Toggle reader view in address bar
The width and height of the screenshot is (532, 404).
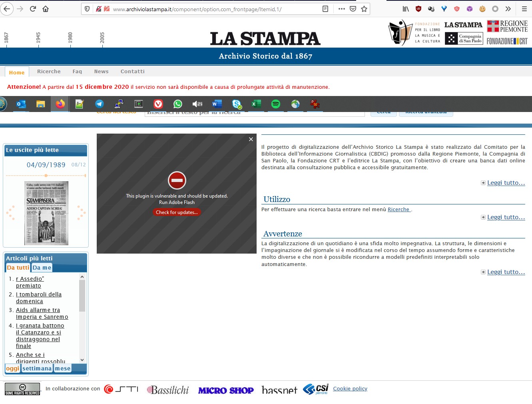tap(325, 9)
